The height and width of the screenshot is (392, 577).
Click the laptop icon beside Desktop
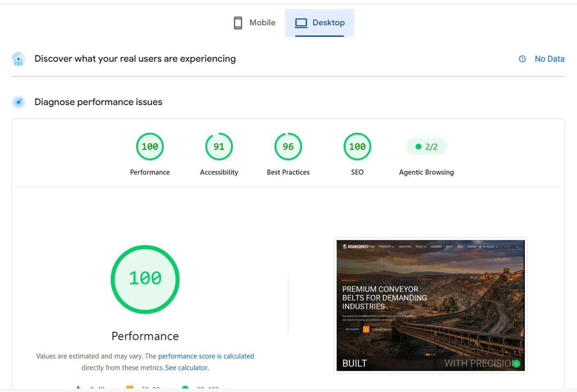[x=301, y=23]
